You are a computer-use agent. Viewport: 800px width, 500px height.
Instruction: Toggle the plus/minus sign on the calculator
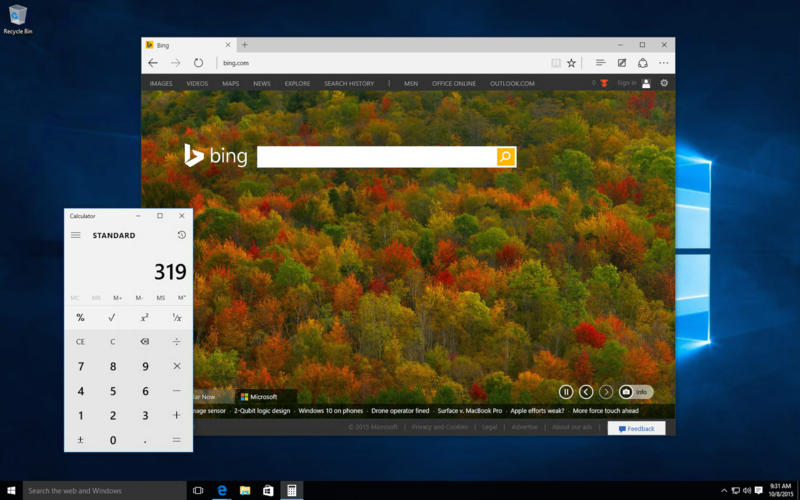coord(81,440)
